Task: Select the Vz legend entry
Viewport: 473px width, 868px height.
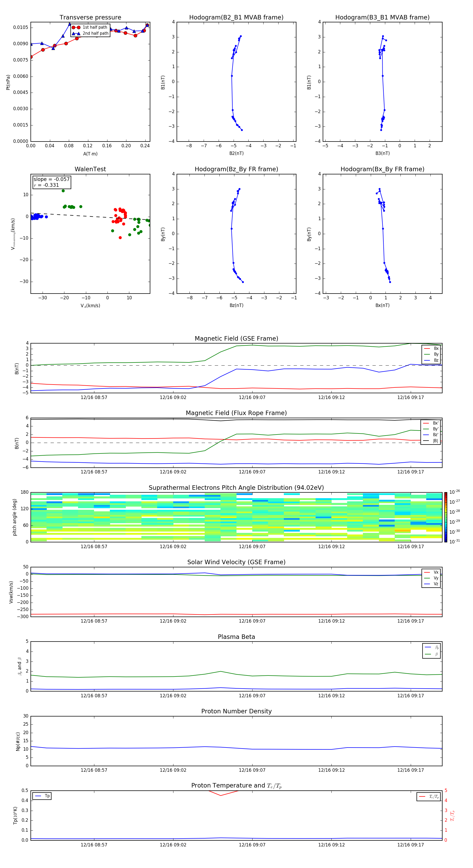Action: (431, 584)
